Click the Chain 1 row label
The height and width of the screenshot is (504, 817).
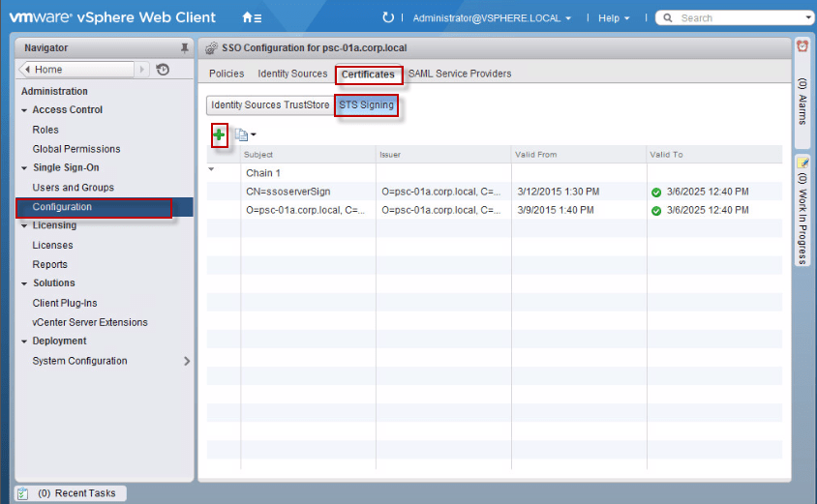pyautogui.click(x=263, y=173)
